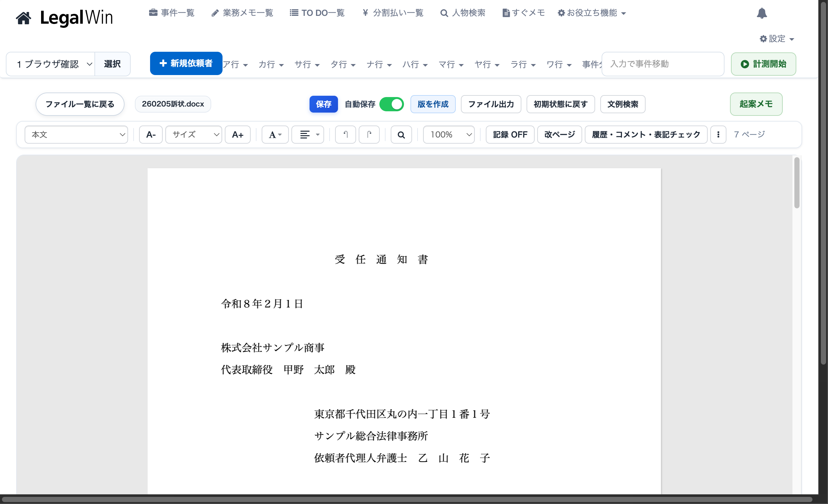Click the page horizontal scrollbar at bottom
The height and width of the screenshot is (504, 828).
(407, 499)
